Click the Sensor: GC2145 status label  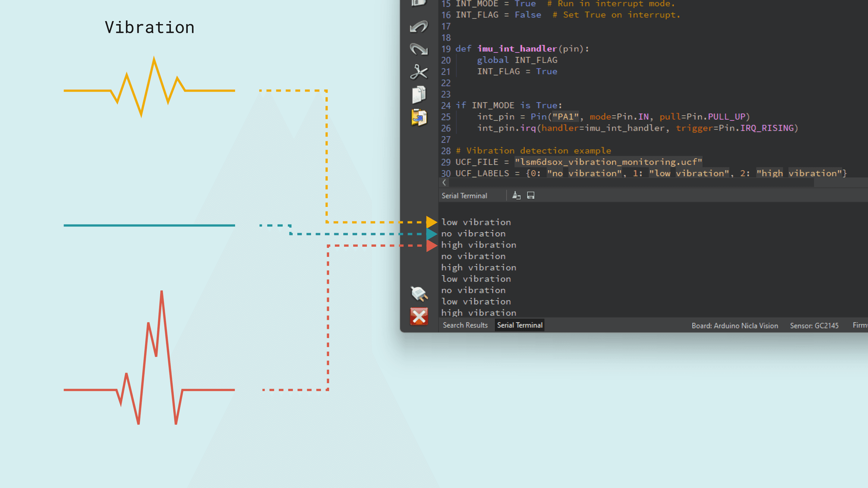(x=814, y=326)
